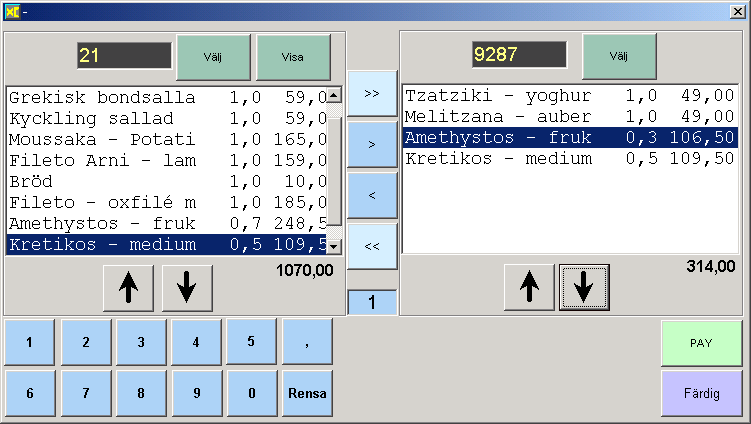Click the left total 1070,00
751x424 pixels.
pos(305,271)
